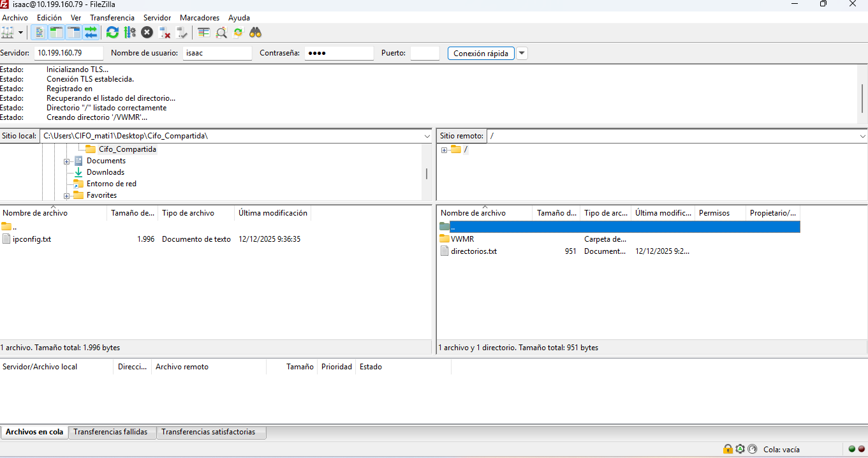
Task: Open the Site Manager dropdown arrow
Action: tap(20, 32)
